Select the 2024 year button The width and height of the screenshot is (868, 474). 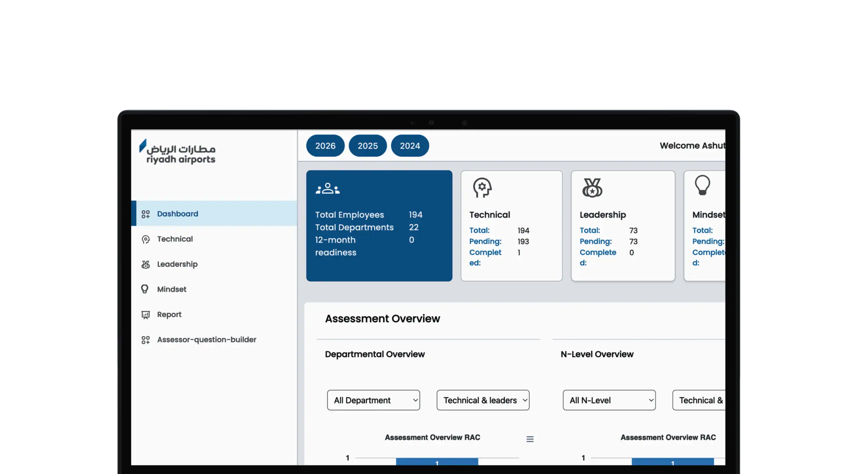[x=410, y=146]
